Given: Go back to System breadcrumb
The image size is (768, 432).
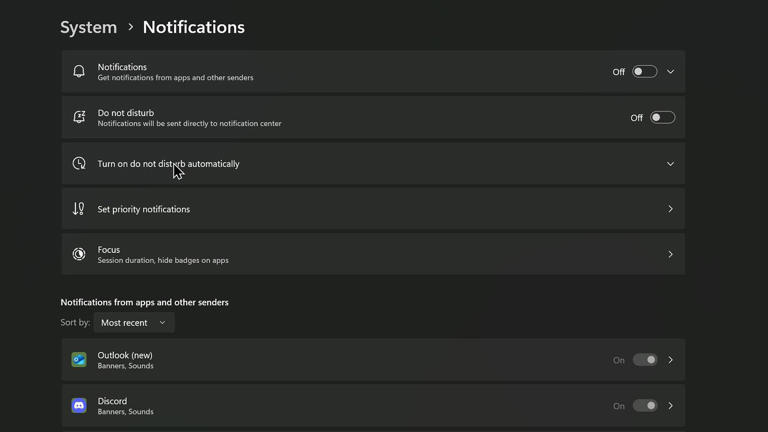Looking at the screenshot, I should click(x=88, y=27).
